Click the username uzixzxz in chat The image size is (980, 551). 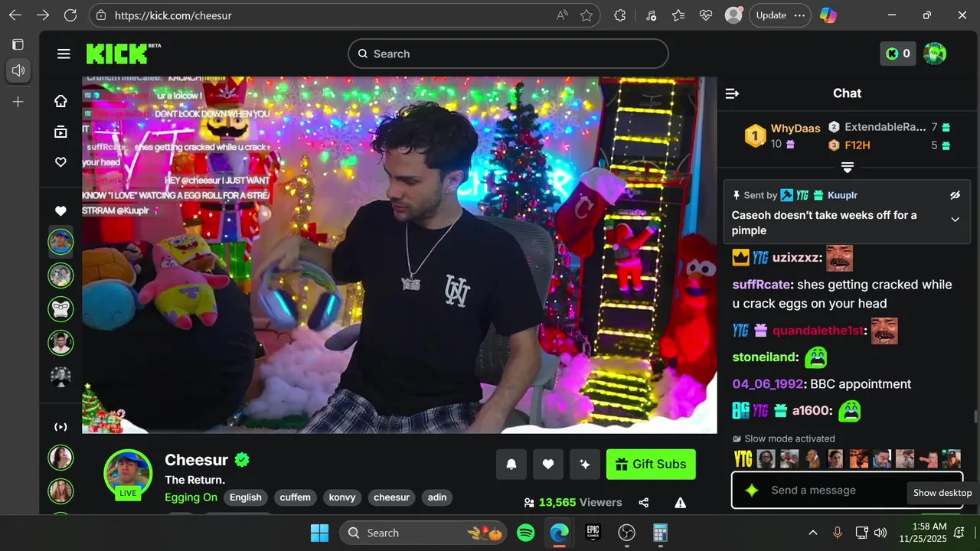pos(797,258)
